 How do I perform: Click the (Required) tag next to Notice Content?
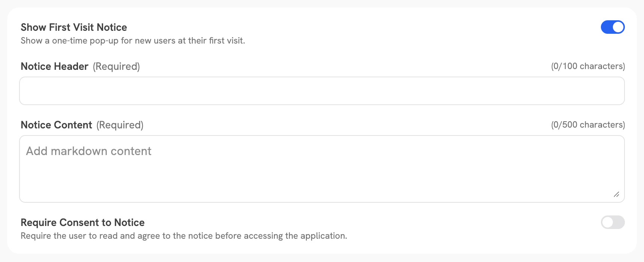coord(120,125)
